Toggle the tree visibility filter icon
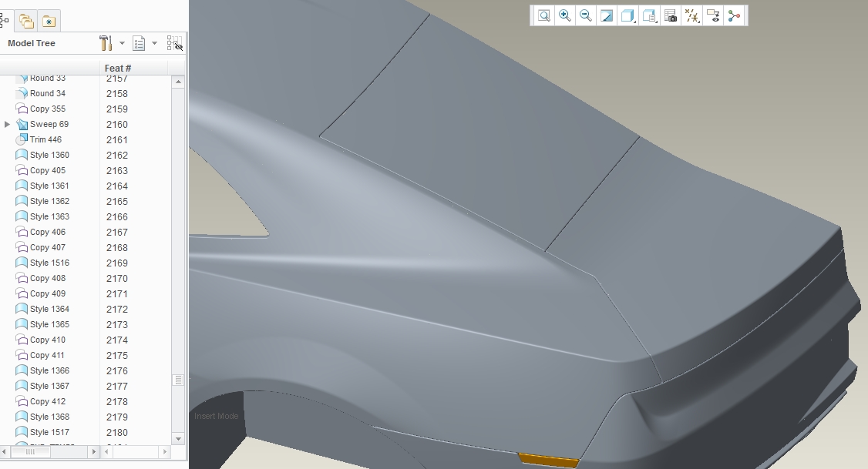Viewport: 868px width, 469px height. point(174,43)
